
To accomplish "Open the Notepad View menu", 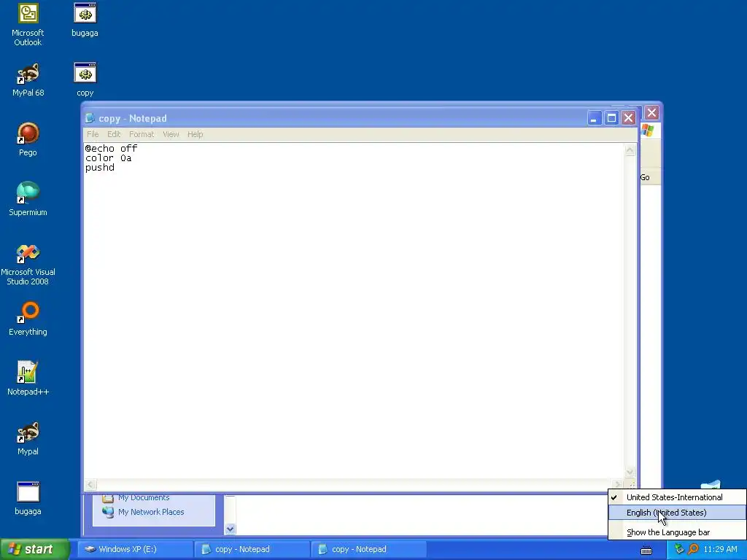I will pyautogui.click(x=171, y=134).
